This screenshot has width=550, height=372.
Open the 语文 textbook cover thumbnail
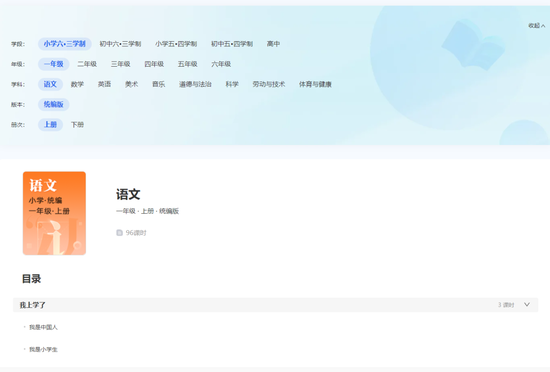click(54, 213)
